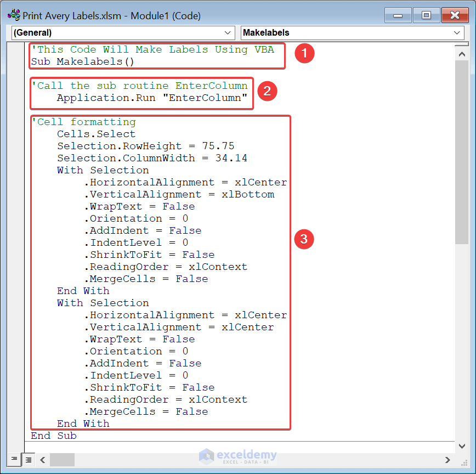Click the horizontal scrollbar thumb

pos(62,460)
